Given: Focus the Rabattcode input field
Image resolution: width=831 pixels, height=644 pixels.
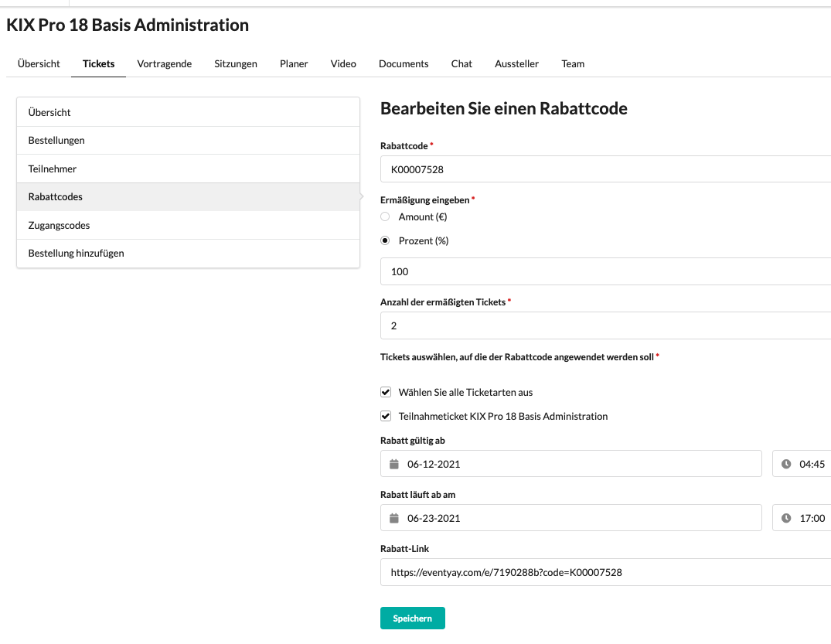Looking at the screenshot, I should coord(606,169).
